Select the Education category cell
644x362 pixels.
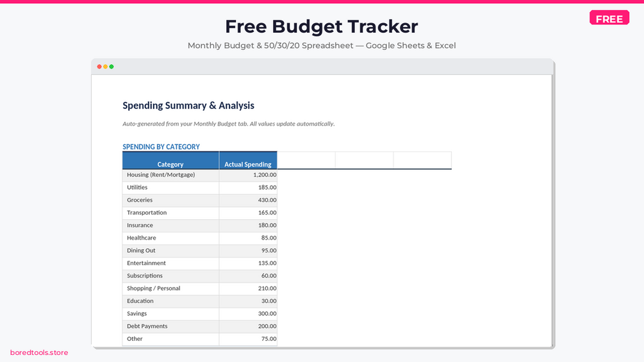[170, 301]
